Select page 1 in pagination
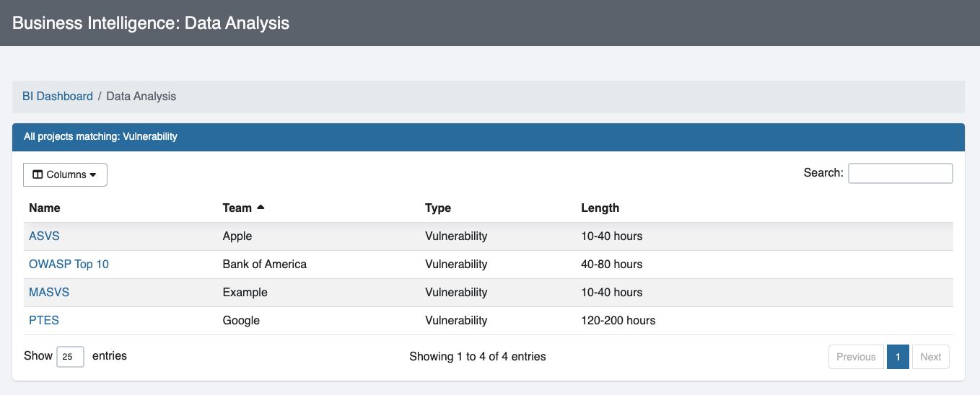Viewport: 980px width, 395px height. 898,357
